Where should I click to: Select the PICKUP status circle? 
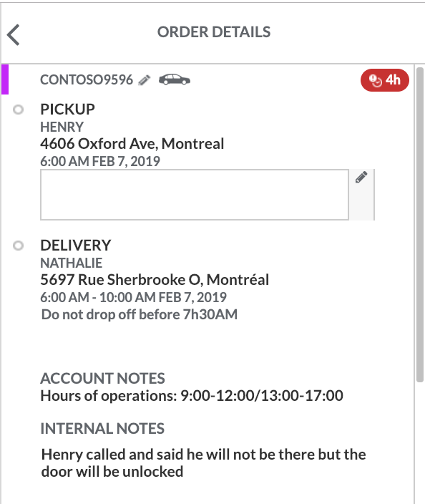click(19, 110)
